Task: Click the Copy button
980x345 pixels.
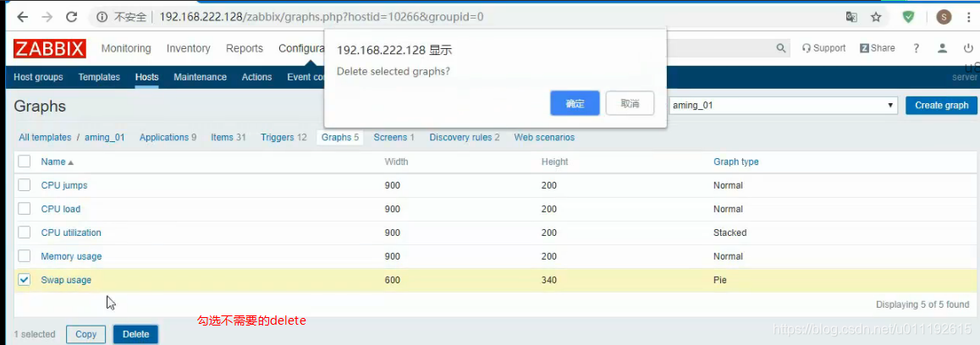Action: point(86,334)
